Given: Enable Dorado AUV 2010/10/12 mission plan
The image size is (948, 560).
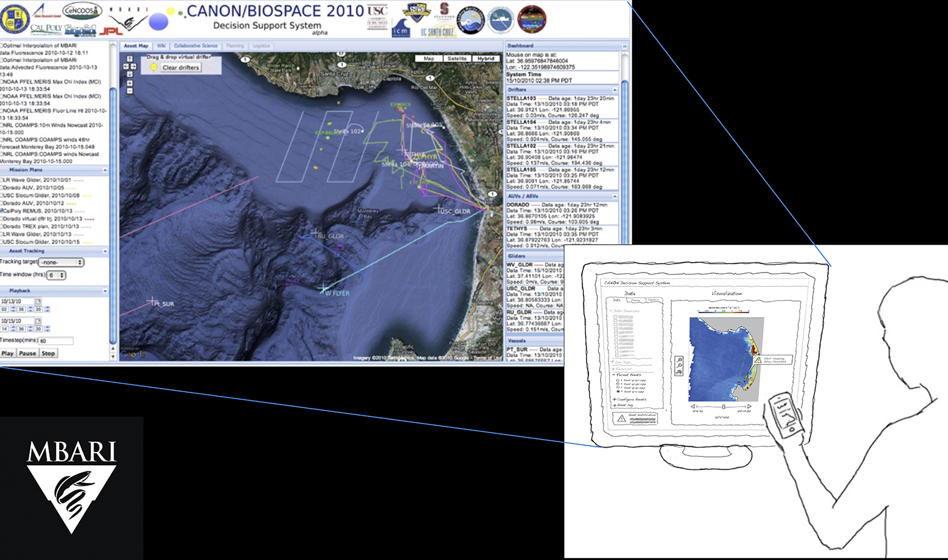Looking at the screenshot, I should pyautogui.click(x=2, y=203).
